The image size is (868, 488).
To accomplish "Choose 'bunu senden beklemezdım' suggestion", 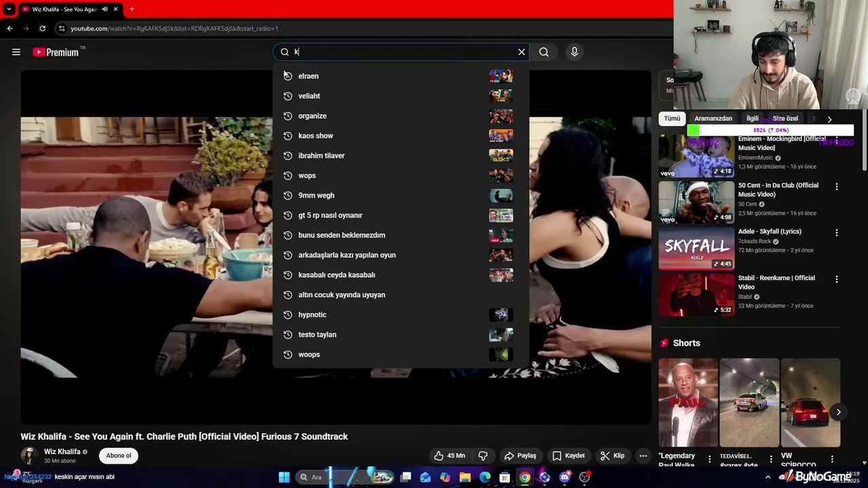I will click(x=401, y=235).
